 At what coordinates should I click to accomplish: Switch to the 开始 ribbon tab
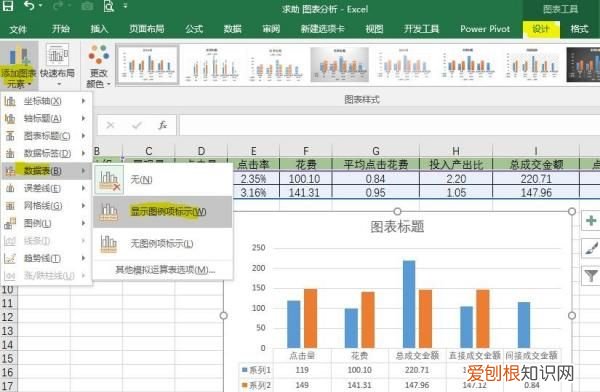tap(61, 29)
